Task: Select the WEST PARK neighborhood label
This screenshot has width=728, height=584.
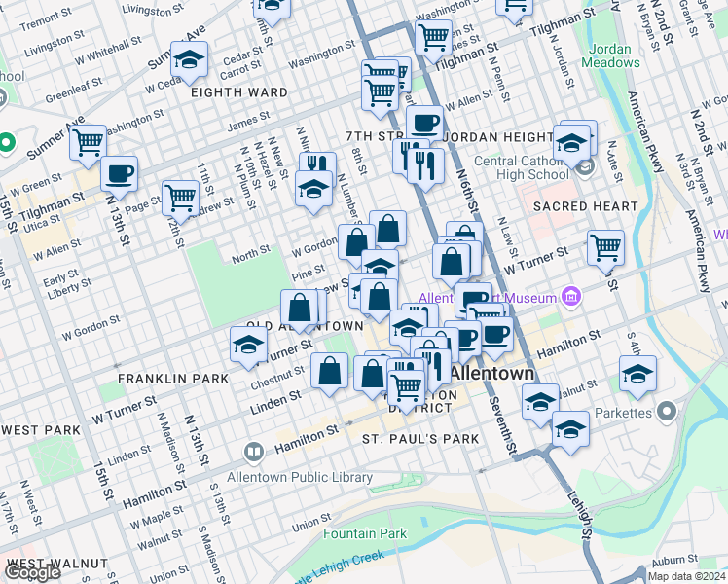Action: point(41,430)
